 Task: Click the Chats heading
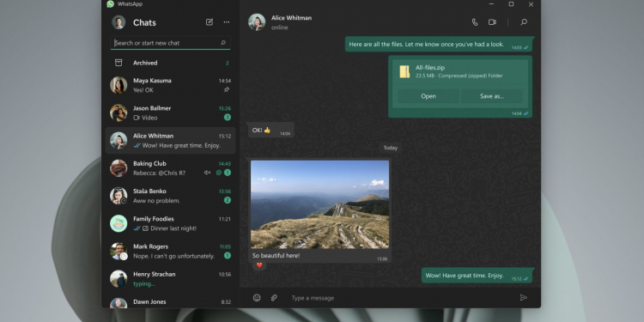144,22
